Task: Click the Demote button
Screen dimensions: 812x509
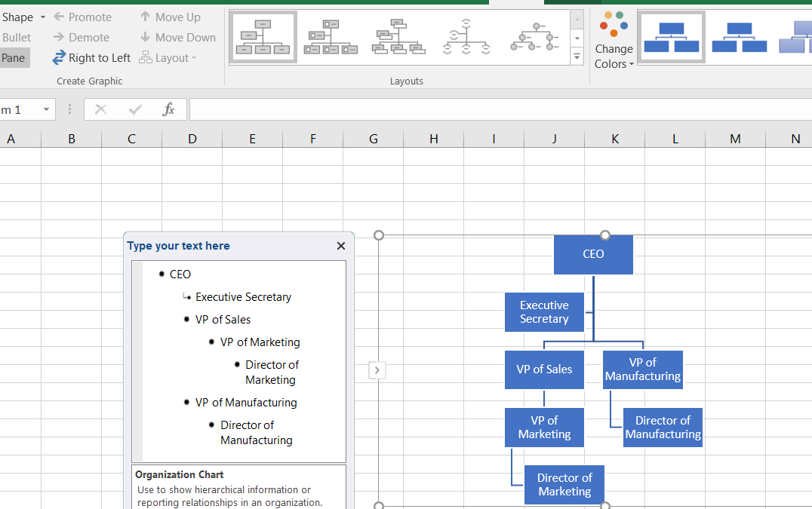Action: [x=82, y=37]
